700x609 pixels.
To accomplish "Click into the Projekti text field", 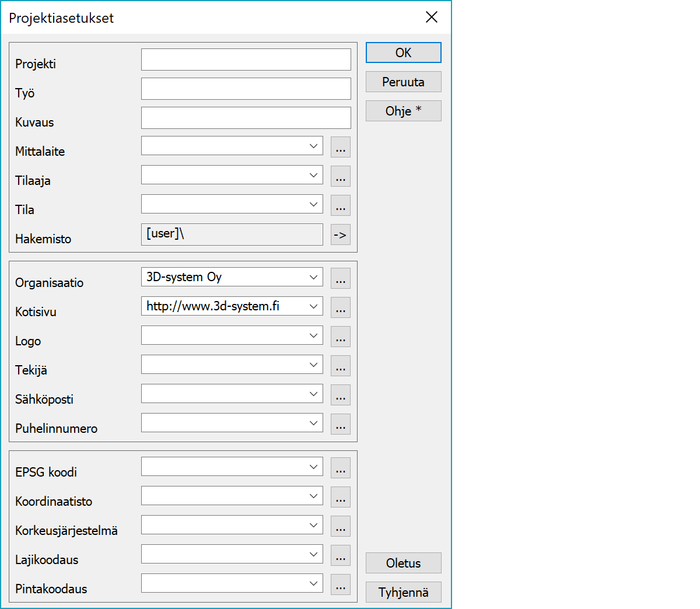I will (x=246, y=60).
